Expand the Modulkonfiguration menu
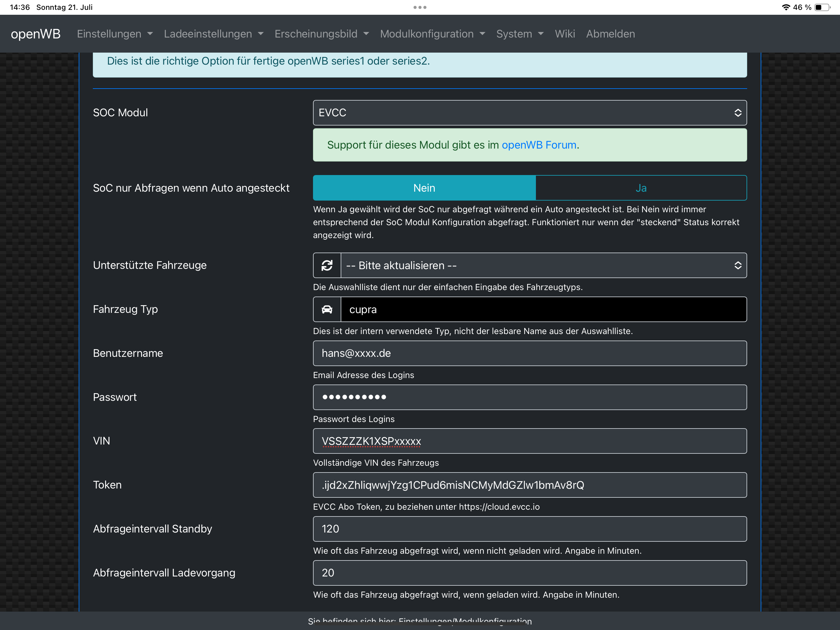This screenshot has height=630, width=840. click(x=433, y=34)
